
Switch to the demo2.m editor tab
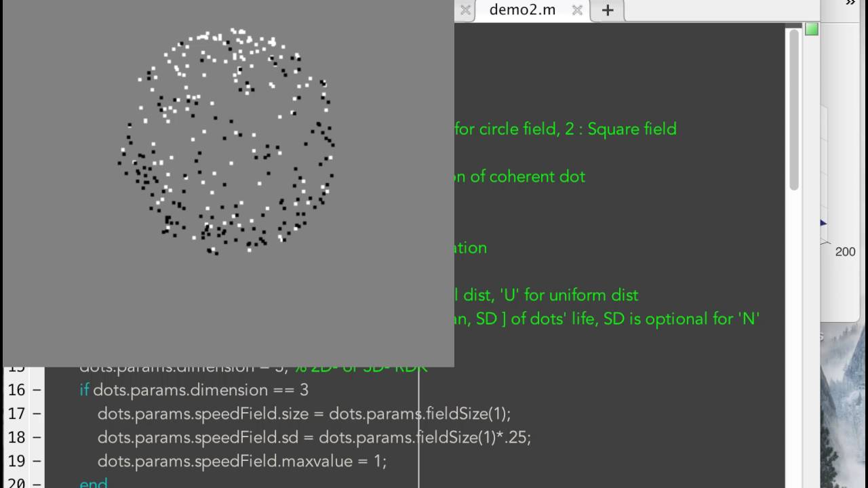[x=522, y=10]
